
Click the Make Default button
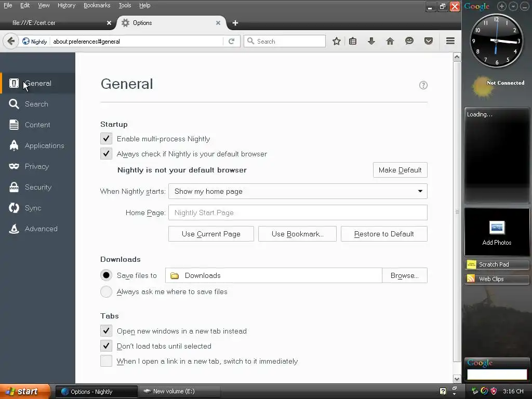[x=400, y=170]
